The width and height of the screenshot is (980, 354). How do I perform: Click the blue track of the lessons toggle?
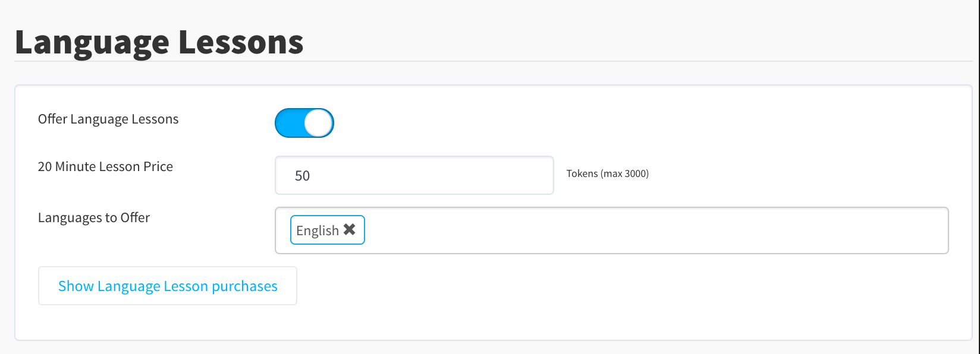[x=289, y=123]
